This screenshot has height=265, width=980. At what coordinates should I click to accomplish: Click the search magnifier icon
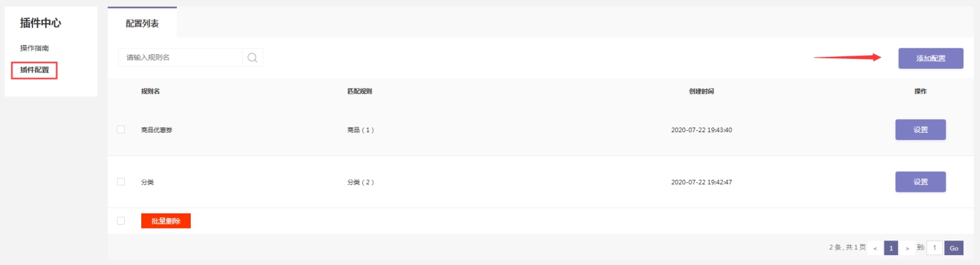pos(252,57)
